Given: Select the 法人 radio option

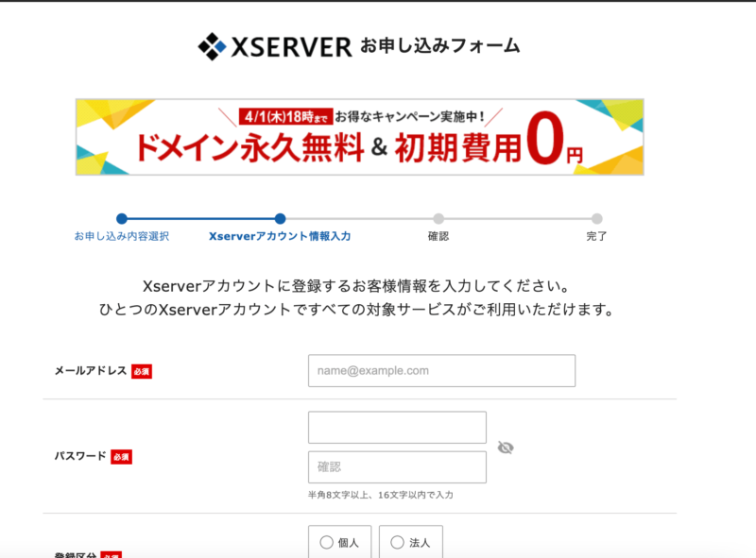Looking at the screenshot, I should tap(397, 543).
